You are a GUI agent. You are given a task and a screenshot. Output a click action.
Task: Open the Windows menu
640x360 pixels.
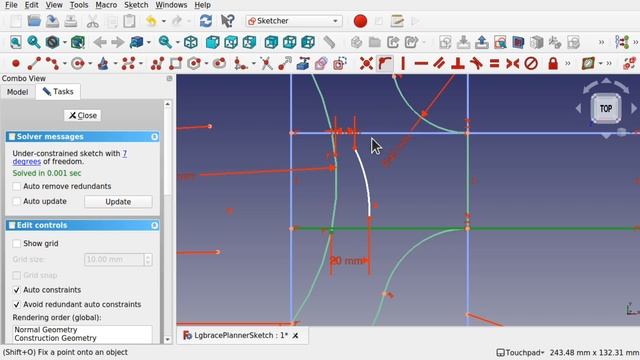click(x=171, y=5)
